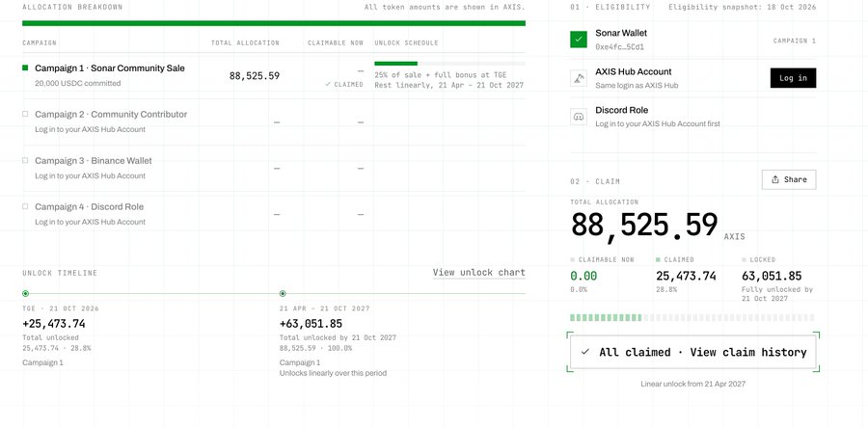Click the Locked legend swatch

tap(744, 259)
